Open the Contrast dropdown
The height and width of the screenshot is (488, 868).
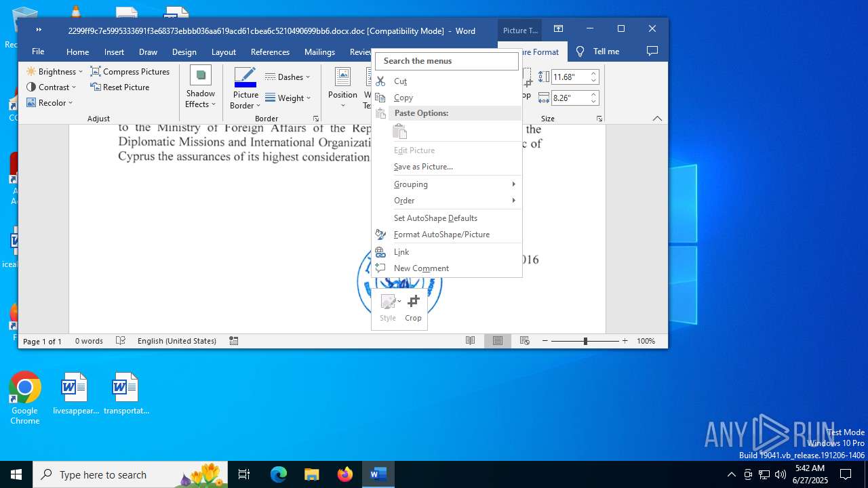pos(51,87)
